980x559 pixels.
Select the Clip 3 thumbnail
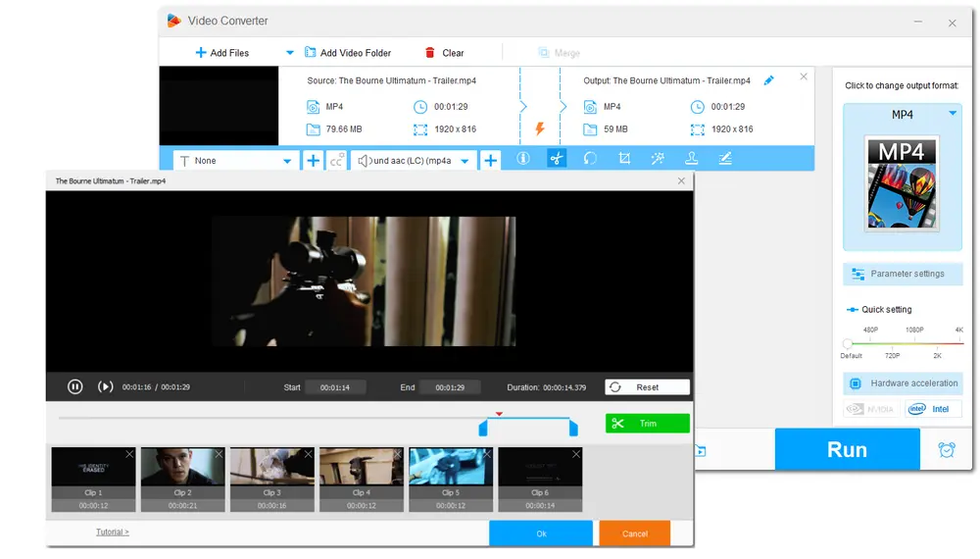tap(271, 468)
